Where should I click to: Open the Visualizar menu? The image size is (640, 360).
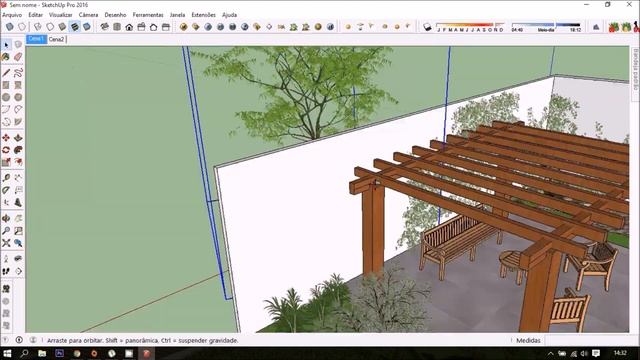60,15
